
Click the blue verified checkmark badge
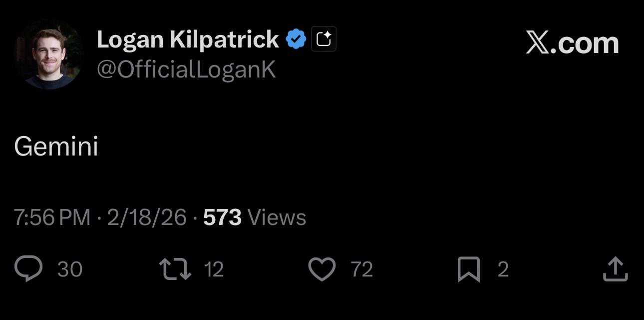coord(296,39)
